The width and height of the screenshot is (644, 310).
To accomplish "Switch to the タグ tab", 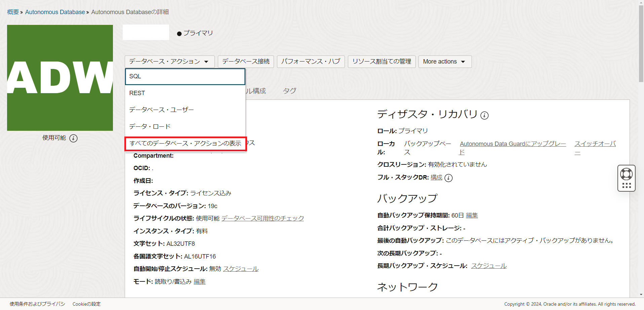I will [289, 90].
